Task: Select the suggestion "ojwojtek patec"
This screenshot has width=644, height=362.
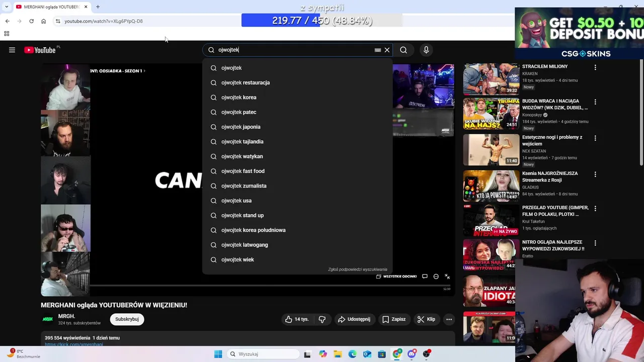Action: [x=297, y=112]
